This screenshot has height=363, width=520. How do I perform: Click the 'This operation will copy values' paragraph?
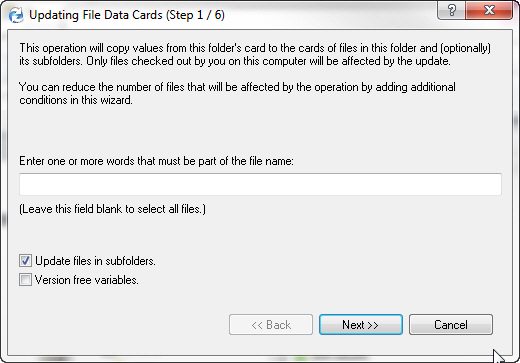pyautogui.click(x=255, y=54)
